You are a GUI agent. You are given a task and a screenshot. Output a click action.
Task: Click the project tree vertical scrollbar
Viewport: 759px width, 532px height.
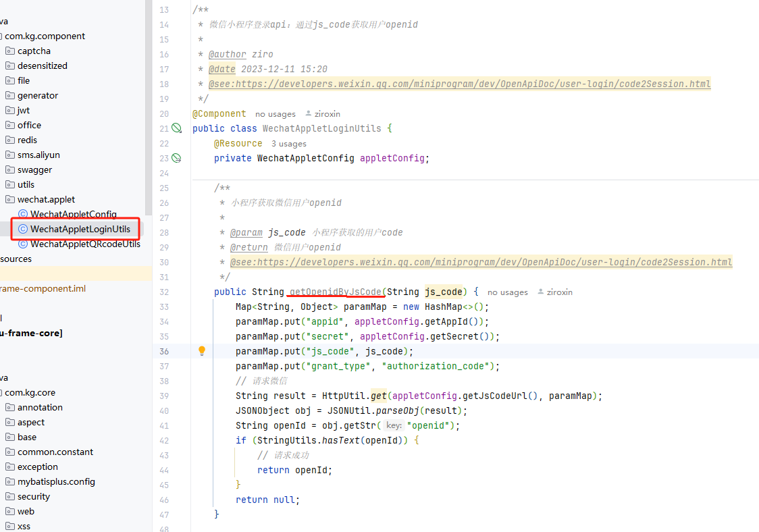(149, 107)
